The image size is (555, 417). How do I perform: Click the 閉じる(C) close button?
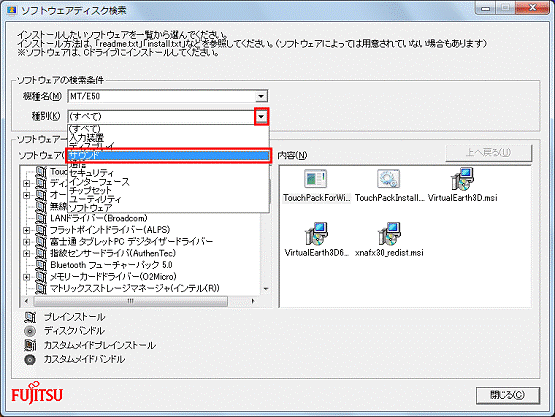[508, 395]
